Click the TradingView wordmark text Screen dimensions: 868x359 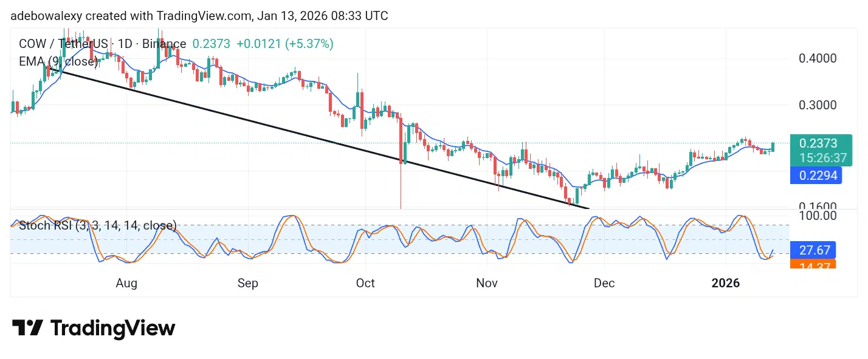(x=112, y=329)
